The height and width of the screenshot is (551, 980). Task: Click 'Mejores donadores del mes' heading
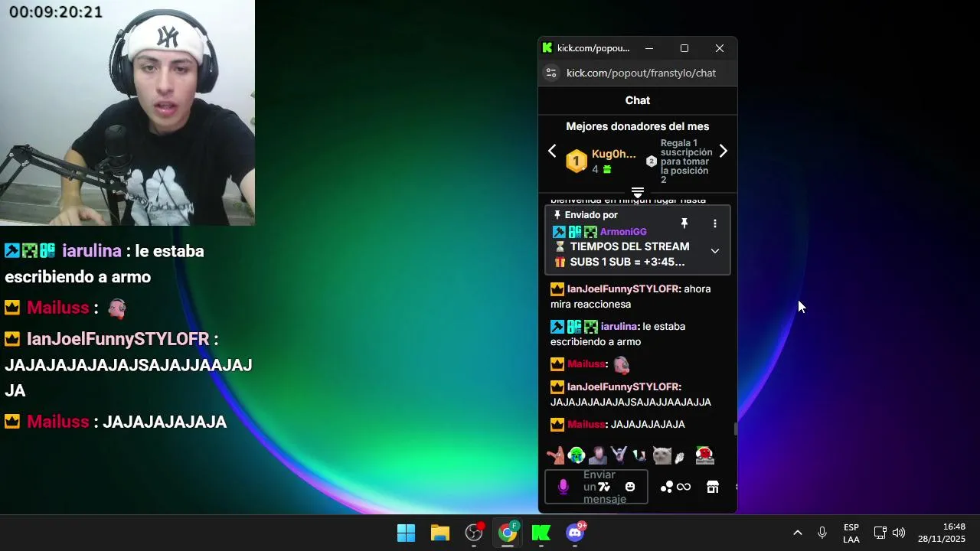pyautogui.click(x=638, y=126)
